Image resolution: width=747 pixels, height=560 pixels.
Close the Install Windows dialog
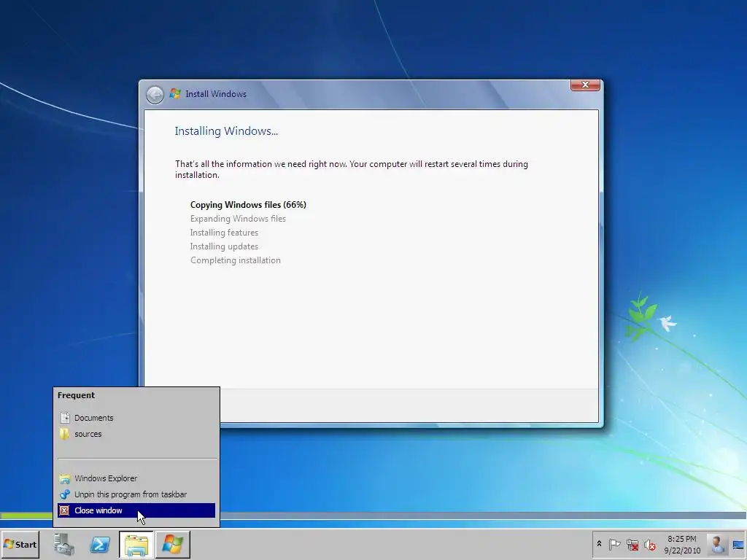point(585,85)
